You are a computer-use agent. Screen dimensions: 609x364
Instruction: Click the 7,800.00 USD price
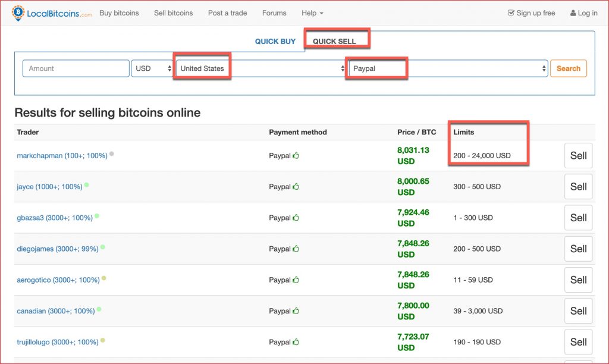click(x=413, y=311)
